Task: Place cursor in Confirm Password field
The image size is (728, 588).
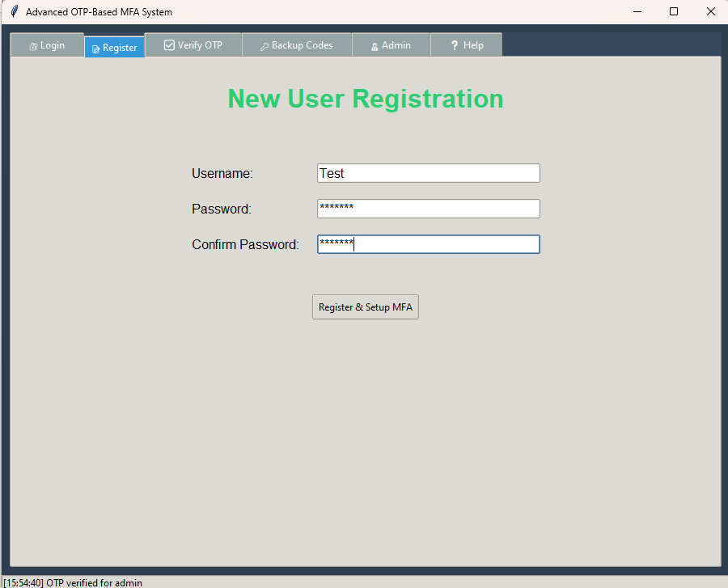Action: [428, 244]
